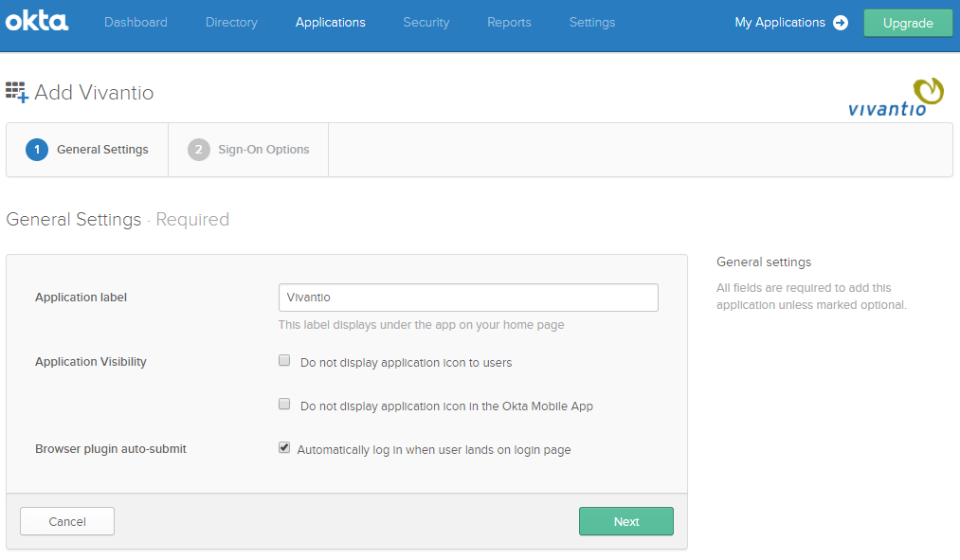The height and width of the screenshot is (560, 960).
Task: Check 'Do not display icon in Okta Mobile App'
Action: point(284,404)
